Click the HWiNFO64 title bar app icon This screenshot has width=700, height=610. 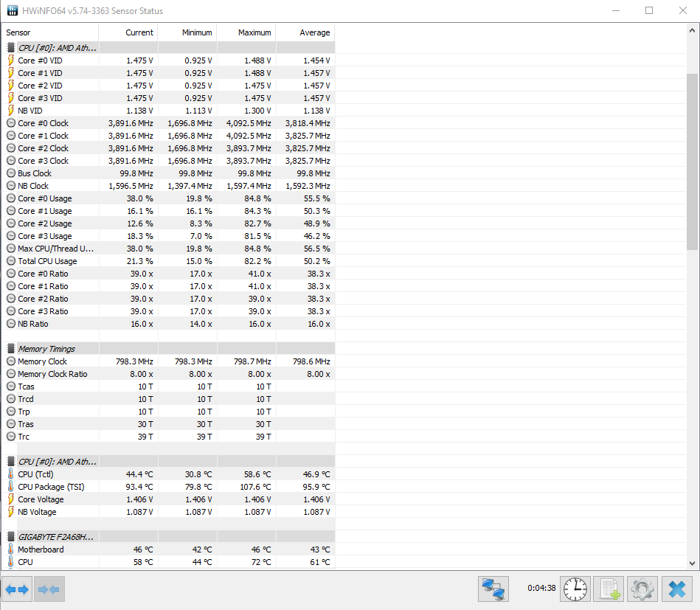tap(12, 10)
